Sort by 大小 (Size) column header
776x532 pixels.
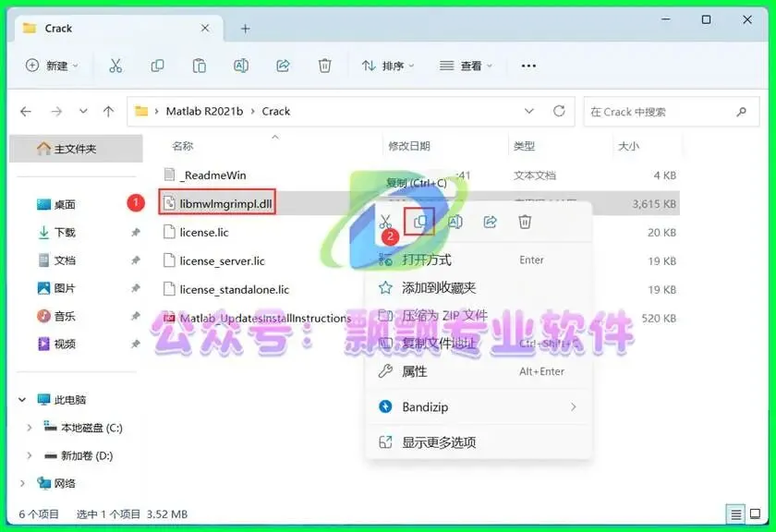coord(628,146)
